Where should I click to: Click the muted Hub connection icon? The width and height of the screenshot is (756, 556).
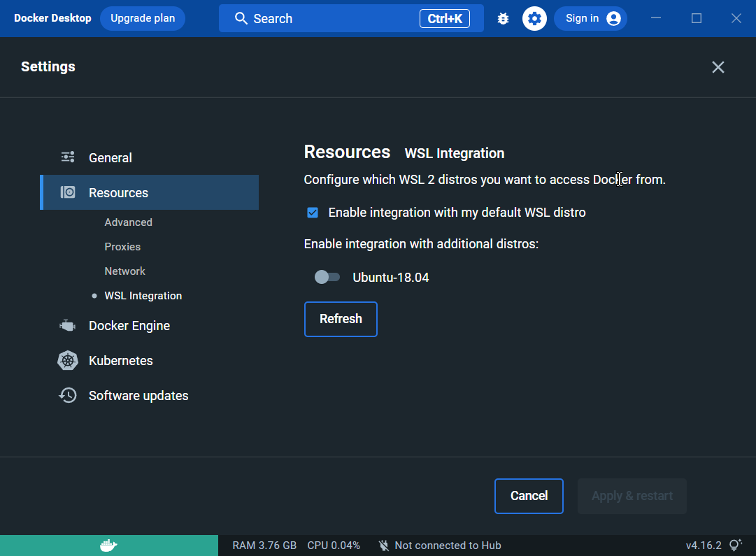tap(384, 545)
